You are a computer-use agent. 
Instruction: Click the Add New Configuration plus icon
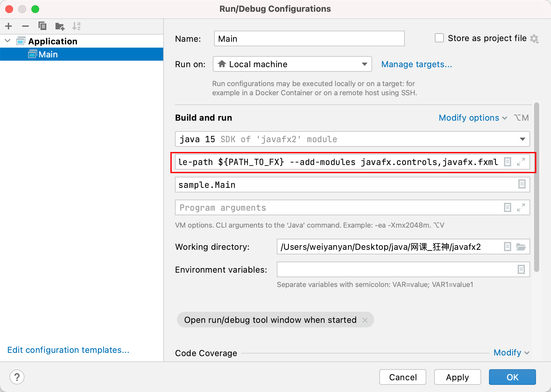coord(9,26)
